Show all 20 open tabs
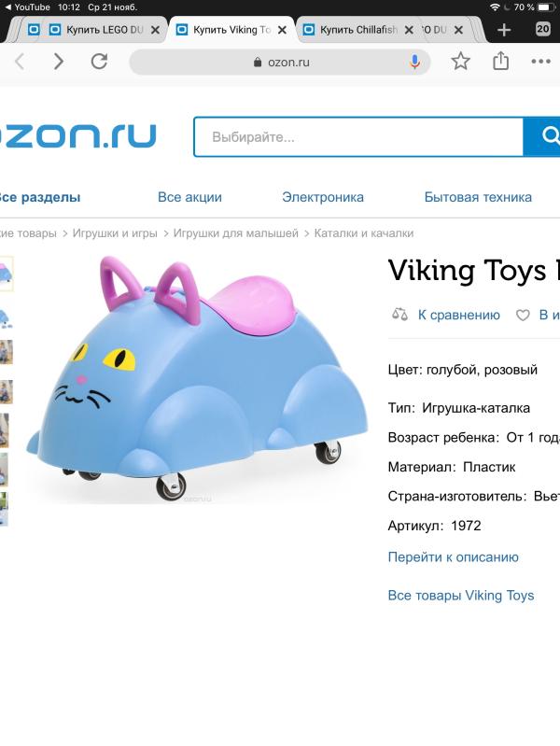 543,29
